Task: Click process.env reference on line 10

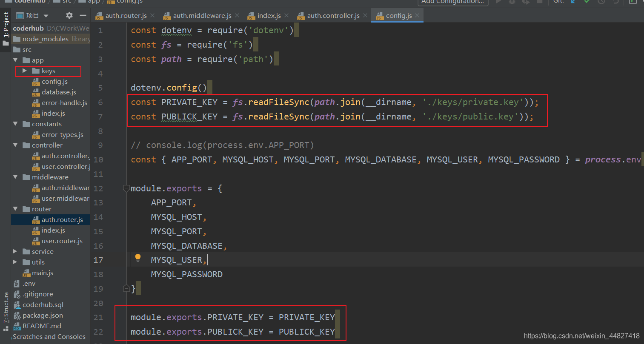Action: 613,159
